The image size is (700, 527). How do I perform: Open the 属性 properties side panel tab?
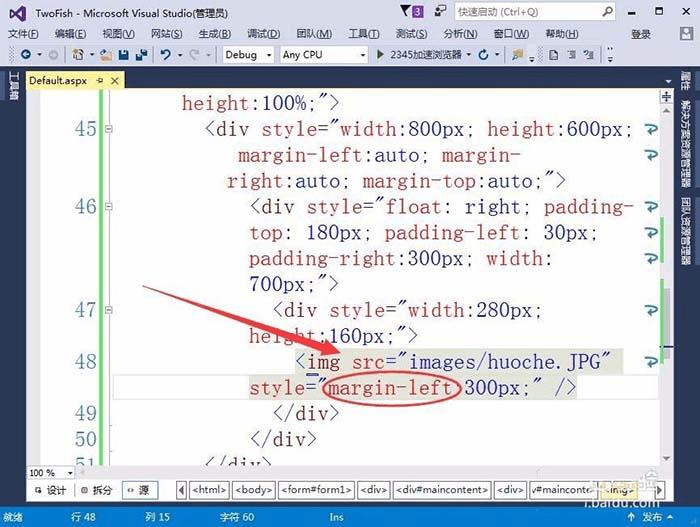click(685, 81)
